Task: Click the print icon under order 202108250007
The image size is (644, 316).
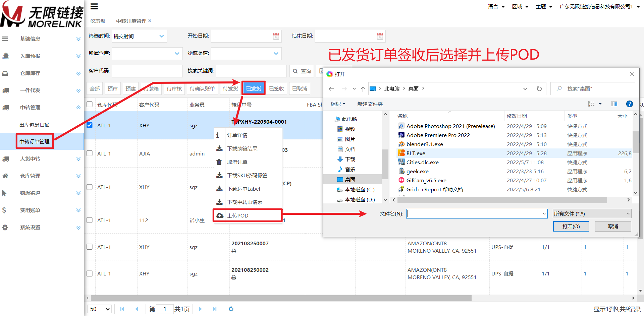Action: (234, 251)
